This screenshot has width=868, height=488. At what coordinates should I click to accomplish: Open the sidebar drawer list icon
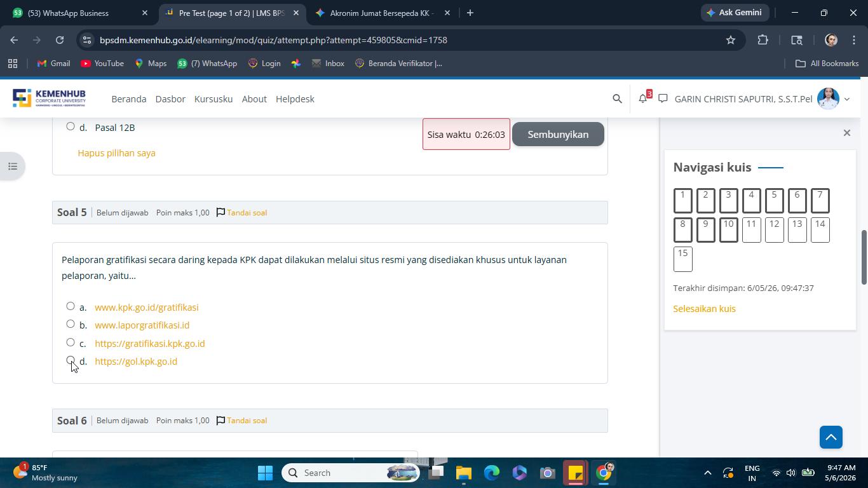click(13, 166)
